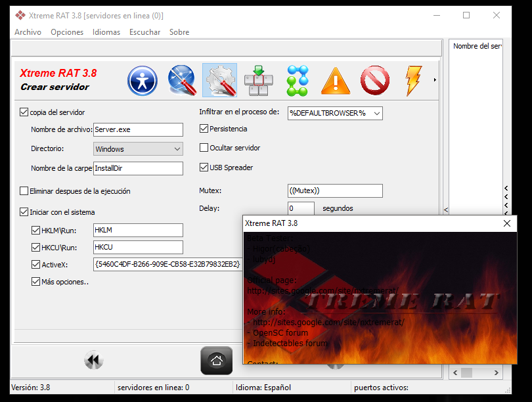
Task: Open the connected nodes icon
Action: coord(298,81)
